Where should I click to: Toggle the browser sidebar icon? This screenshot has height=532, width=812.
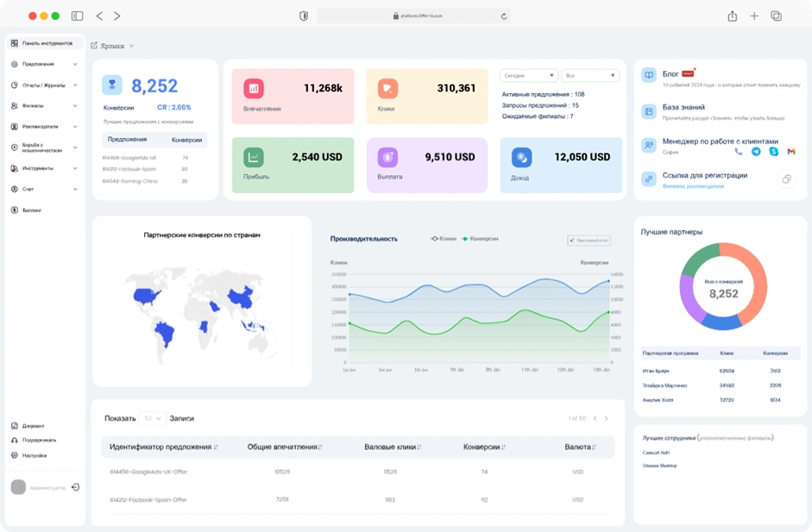tap(77, 16)
